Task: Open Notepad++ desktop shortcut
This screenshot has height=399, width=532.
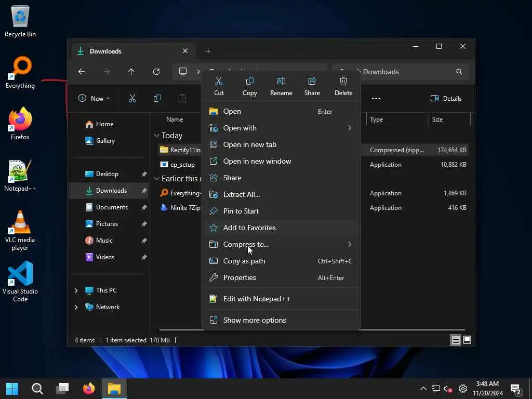Action: [20, 176]
